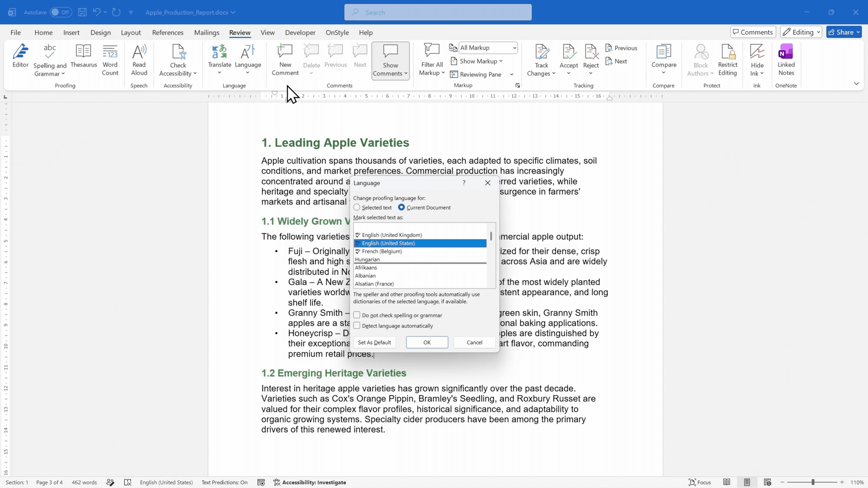Screen dimensions: 868x488
Task: Toggle the AutoSave switch
Action: 61,12
